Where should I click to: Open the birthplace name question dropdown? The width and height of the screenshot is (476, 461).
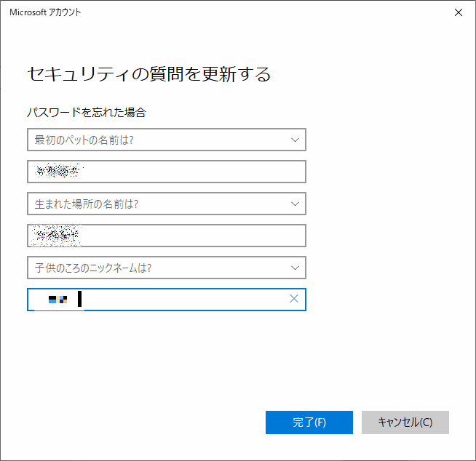pyautogui.click(x=167, y=204)
